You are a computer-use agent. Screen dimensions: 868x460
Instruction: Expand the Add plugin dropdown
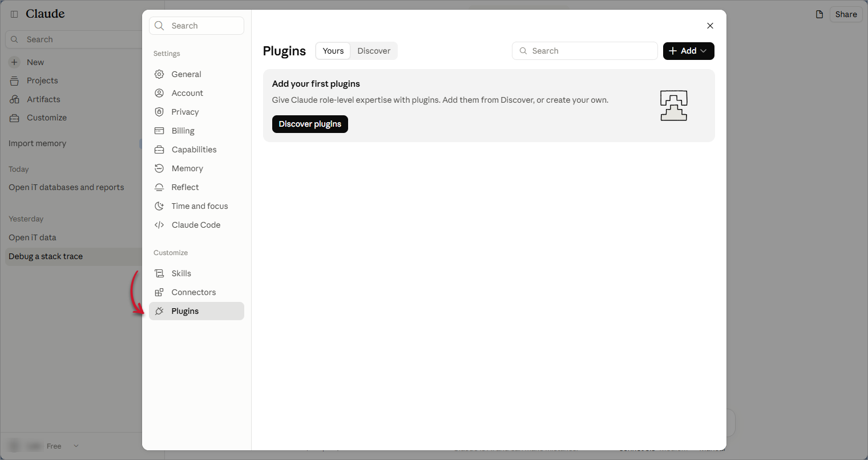[688, 51]
